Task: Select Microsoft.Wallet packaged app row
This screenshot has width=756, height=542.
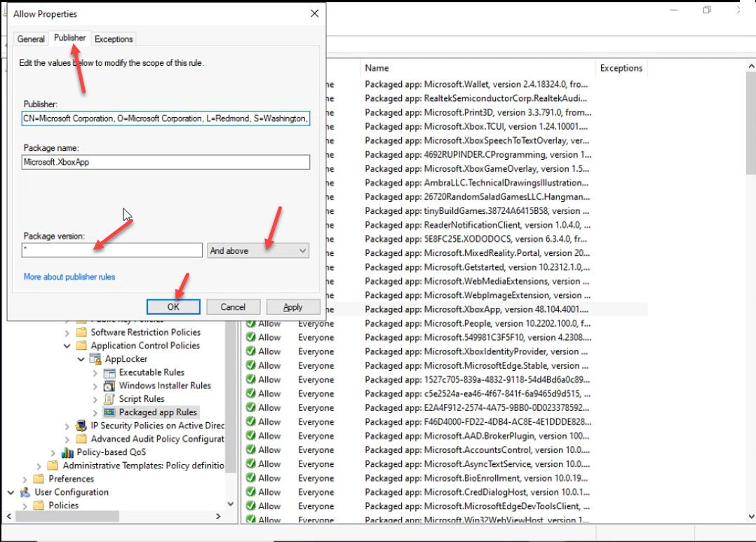Action: [x=476, y=84]
